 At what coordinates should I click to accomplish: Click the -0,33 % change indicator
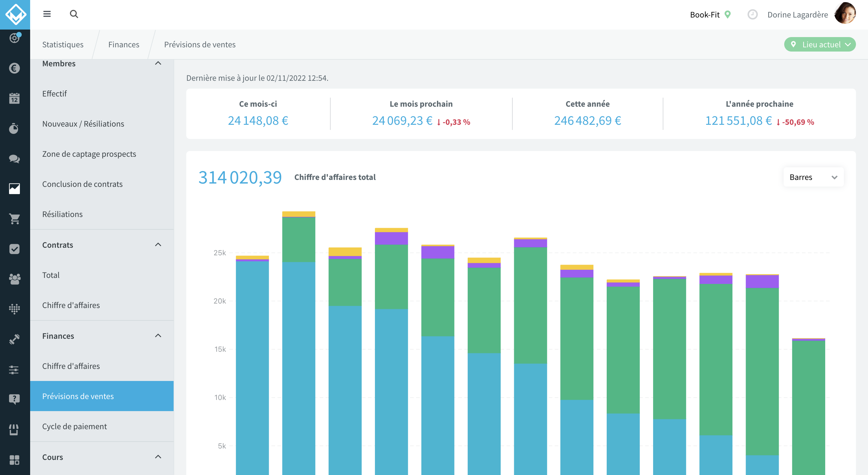[454, 122]
